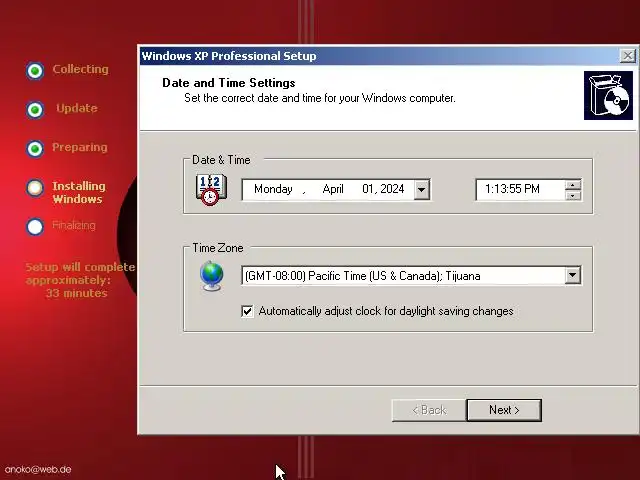640x480 pixels.
Task: Click the Collecting step indicator
Action: [x=35, y=71]
